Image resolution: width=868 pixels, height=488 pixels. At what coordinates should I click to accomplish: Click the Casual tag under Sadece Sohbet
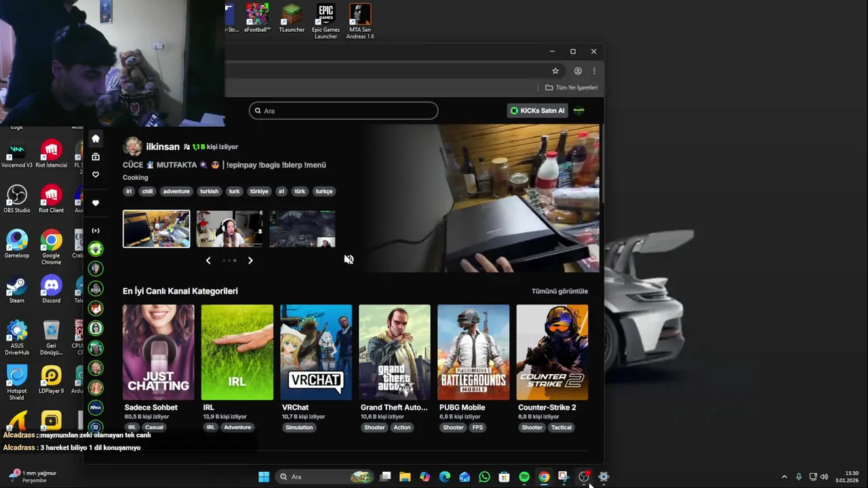click(x=154, y=427)
